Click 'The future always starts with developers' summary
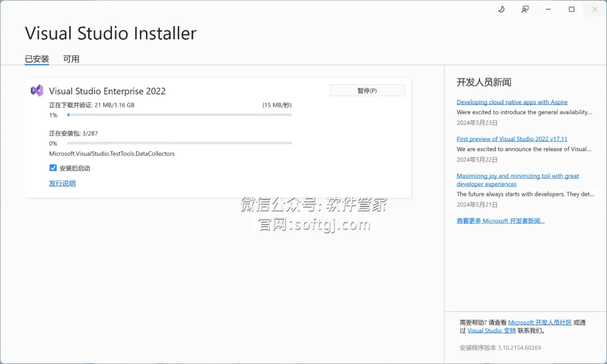This screenshot has width=607, height=364. coord(526,194)
